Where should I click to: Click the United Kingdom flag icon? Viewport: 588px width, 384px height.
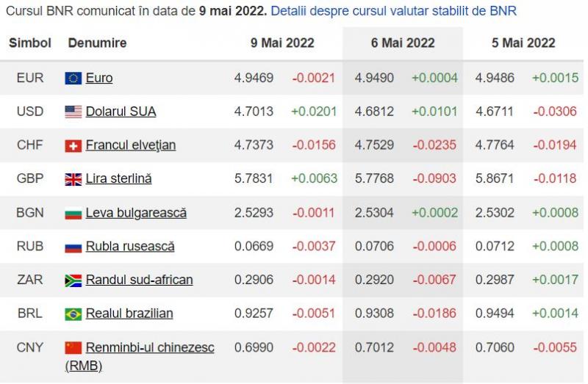[x=73, y=179]
